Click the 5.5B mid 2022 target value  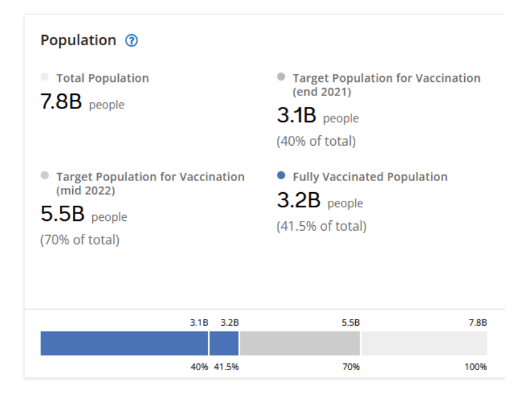(62, 215)
